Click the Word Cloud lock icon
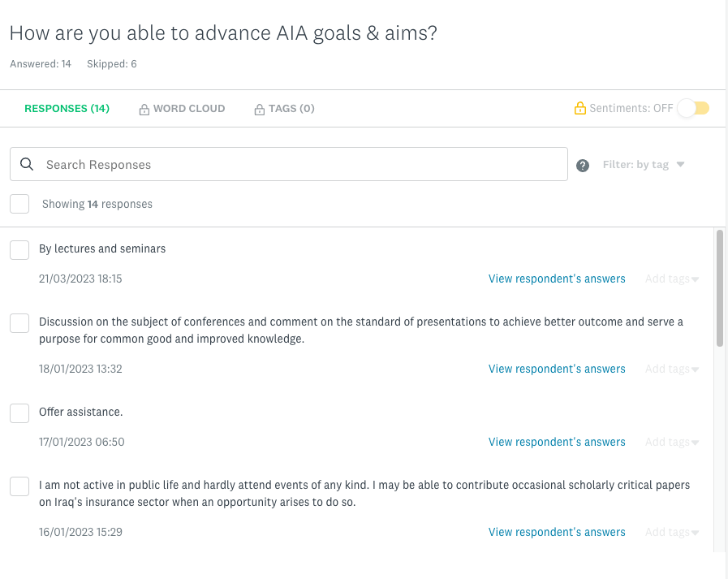 (x=144, y=109)
